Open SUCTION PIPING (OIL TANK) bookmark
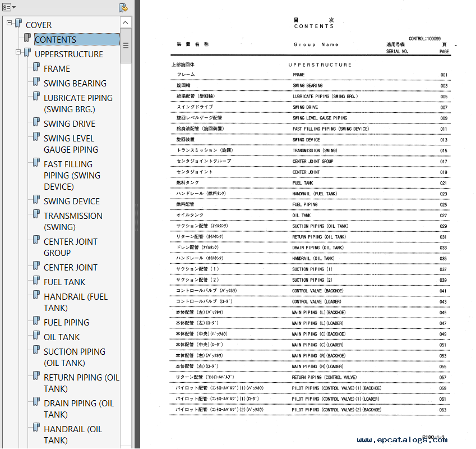Viewport: 476px width, 449px height. click(75, 358)
